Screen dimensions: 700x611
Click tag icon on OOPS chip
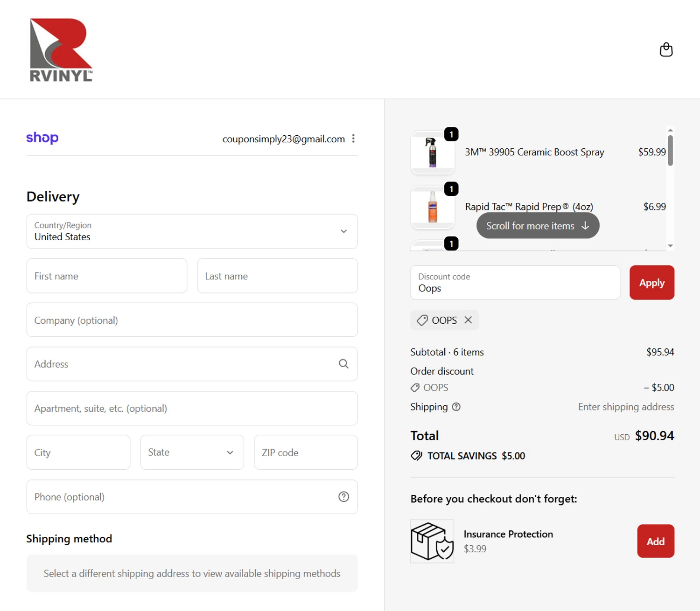422,320
